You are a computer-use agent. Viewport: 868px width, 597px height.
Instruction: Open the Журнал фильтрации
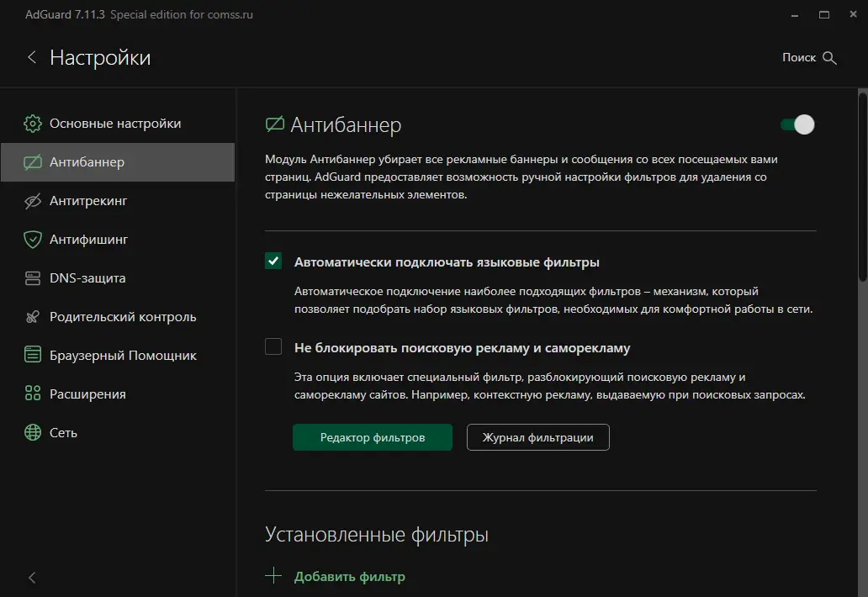tap(537, 437)
